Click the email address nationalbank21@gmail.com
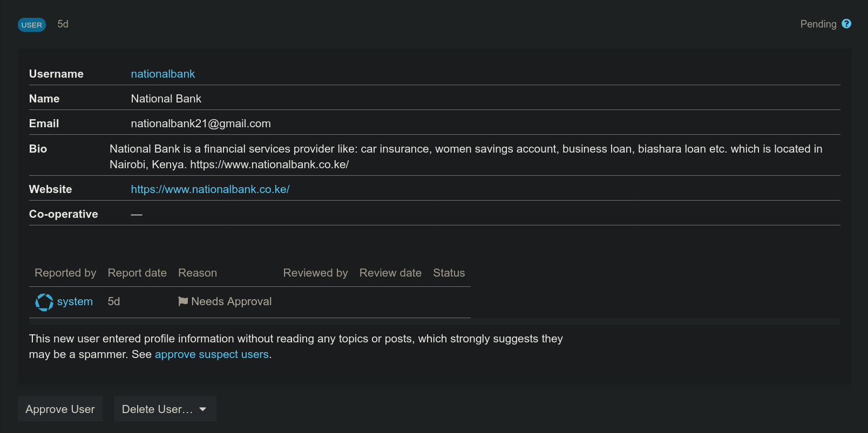This screenshot has width=868, height=433. coord(201,123)
